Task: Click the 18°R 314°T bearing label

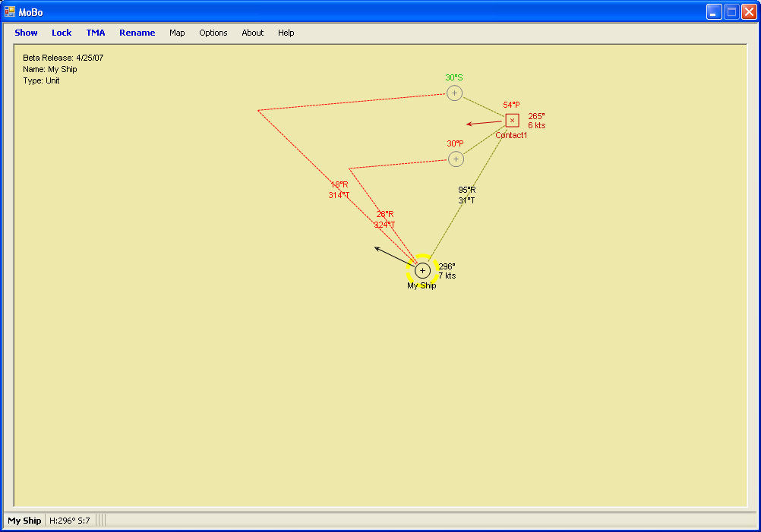Action: (339, 190)
